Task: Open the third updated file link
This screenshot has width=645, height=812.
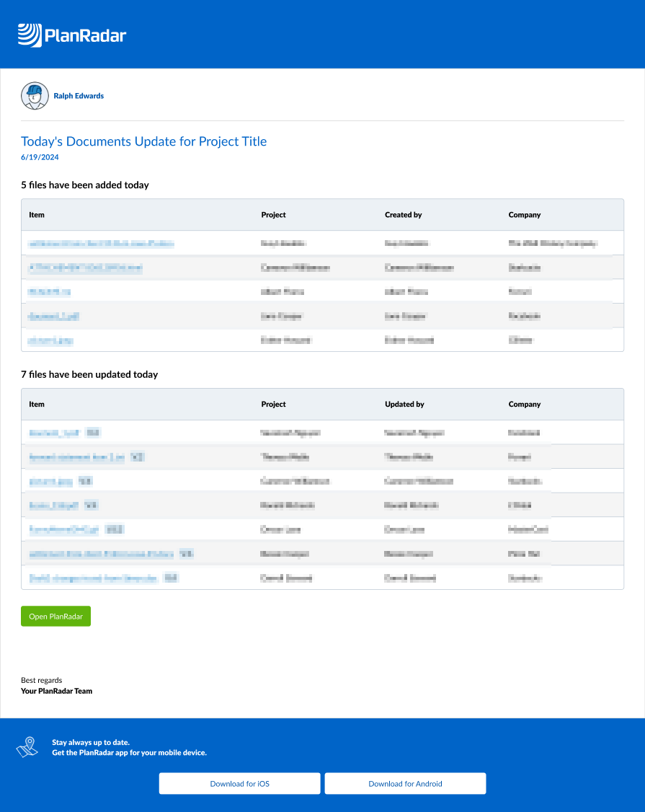Action: tap(50, 481)
